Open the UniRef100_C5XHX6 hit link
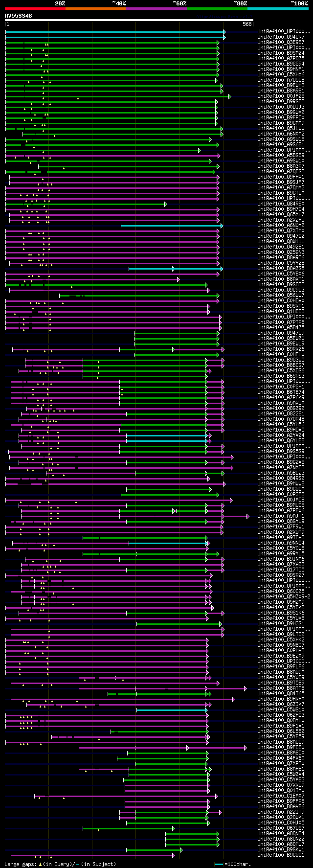 click(281, 75)
